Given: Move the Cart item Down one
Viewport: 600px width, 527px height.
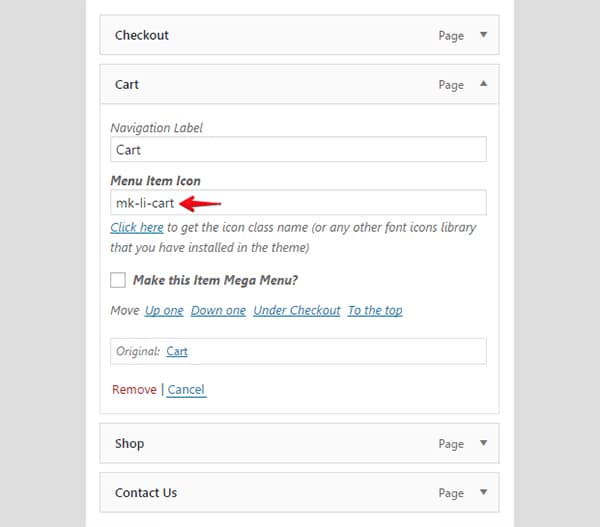Looking at the screenshot, I should (218, 310).
